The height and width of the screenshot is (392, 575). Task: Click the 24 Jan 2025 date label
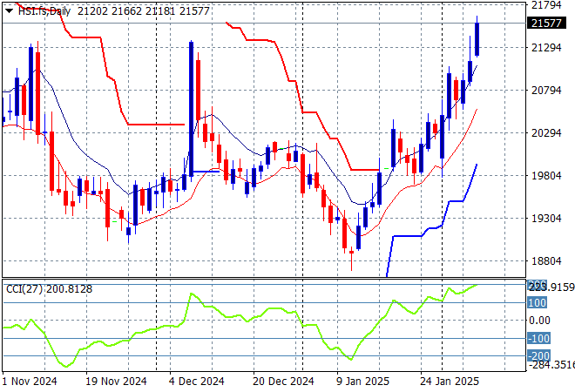[x=450, y=382]
